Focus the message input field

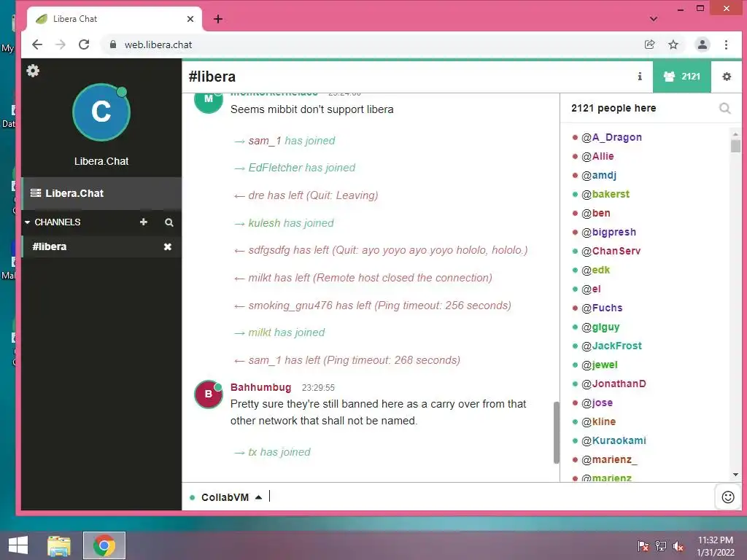[489, 497]
